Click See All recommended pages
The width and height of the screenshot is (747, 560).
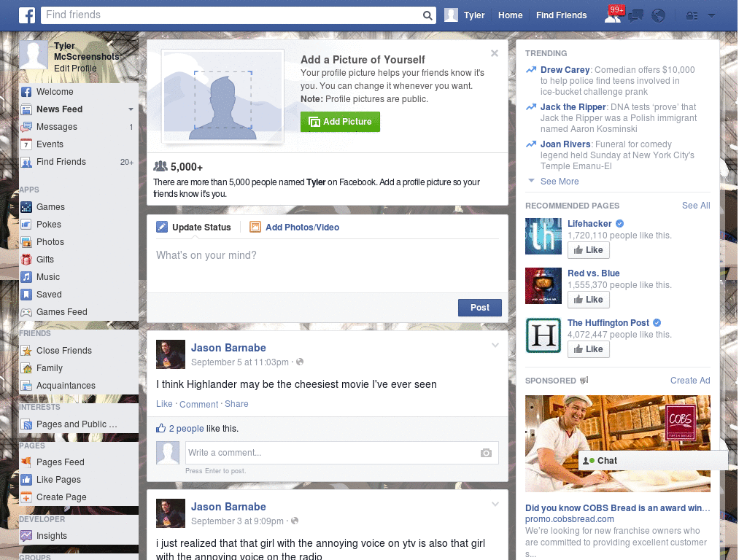(x=696, y=206)
